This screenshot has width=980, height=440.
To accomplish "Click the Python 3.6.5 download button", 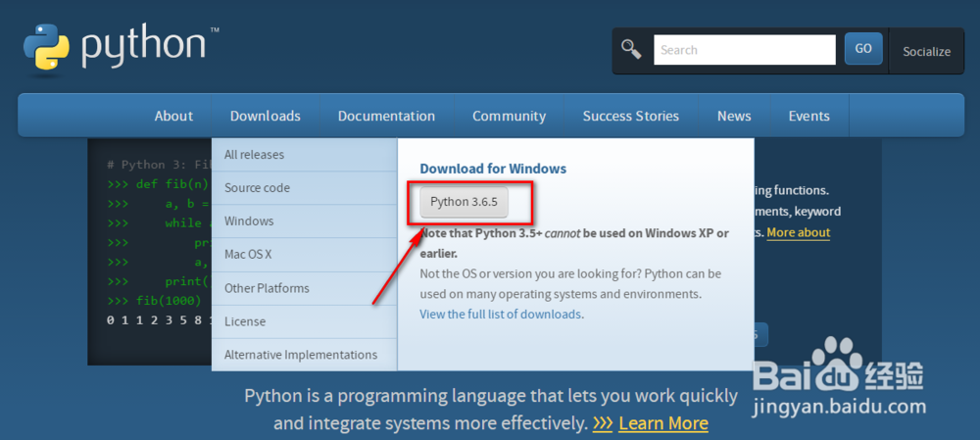I will pyautogui.click(x=464, y=202).
